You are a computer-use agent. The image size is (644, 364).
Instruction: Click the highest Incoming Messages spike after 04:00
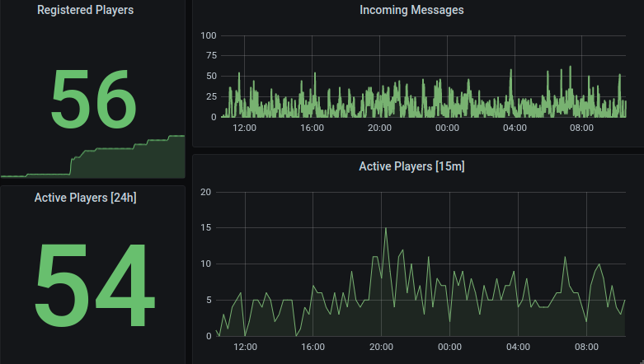(x=570, y=67)
